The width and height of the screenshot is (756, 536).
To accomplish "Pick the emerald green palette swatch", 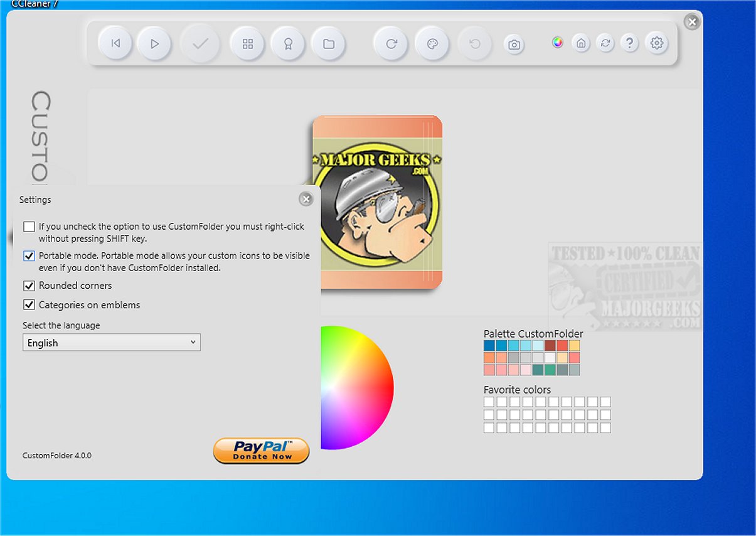I will (x=550, y=370).
